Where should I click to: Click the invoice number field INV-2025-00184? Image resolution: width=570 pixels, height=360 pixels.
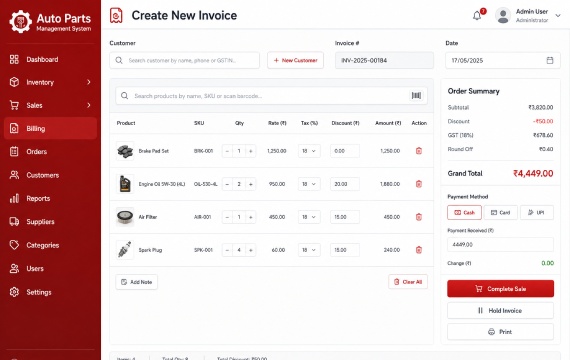(384, 60)
